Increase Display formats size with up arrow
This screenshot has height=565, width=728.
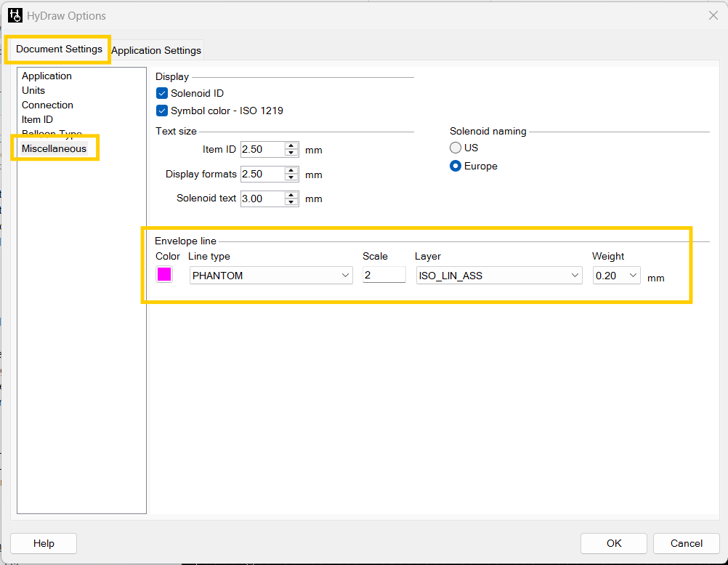(x=291, y=171)
